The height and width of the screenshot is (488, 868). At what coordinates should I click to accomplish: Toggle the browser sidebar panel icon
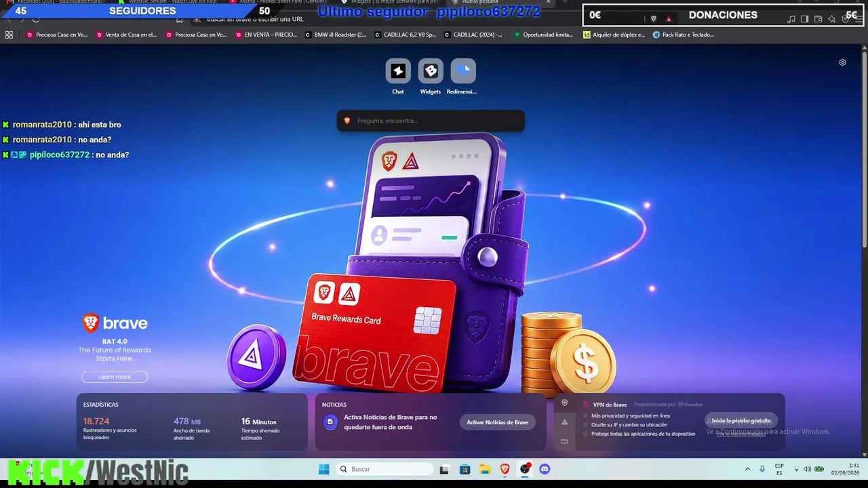click(x=804, y=19)
